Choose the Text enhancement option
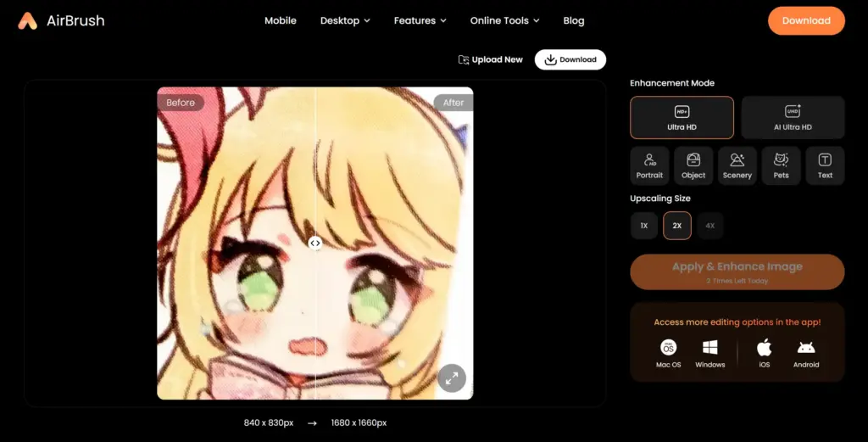 (x=825, y=165)
